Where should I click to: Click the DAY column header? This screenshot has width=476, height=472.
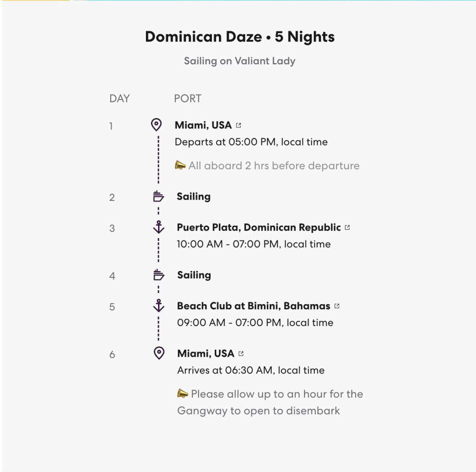[x=119, y=99]
